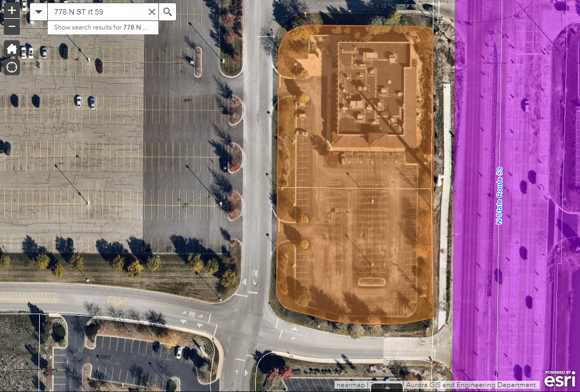Run the search with the magnifier icon

click(168, 12)
